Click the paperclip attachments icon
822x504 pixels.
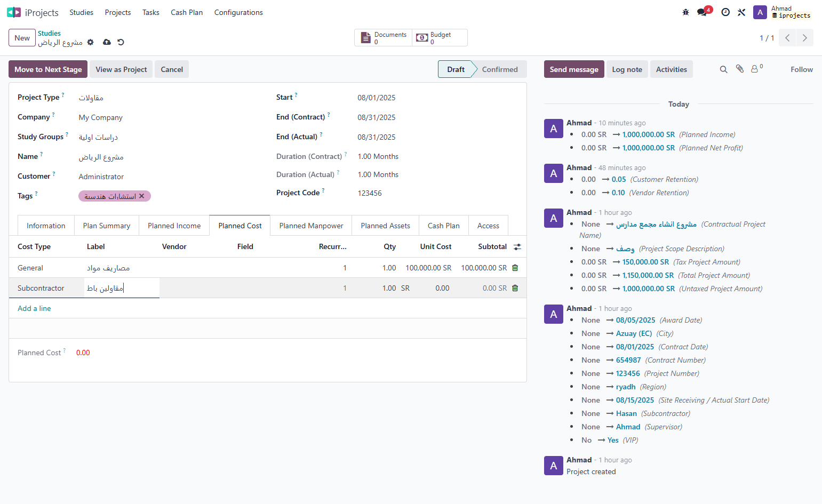click(x=740, y=69)
